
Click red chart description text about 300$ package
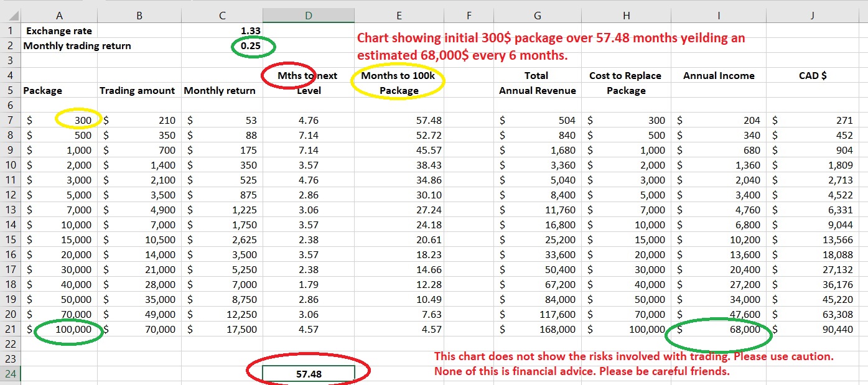tap(551, 47)
